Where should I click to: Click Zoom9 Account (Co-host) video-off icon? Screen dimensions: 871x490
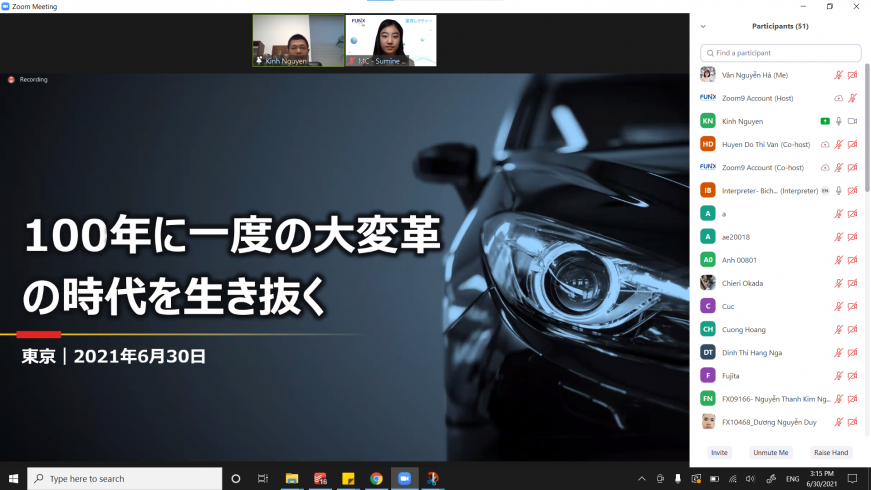tap(853, 168)
